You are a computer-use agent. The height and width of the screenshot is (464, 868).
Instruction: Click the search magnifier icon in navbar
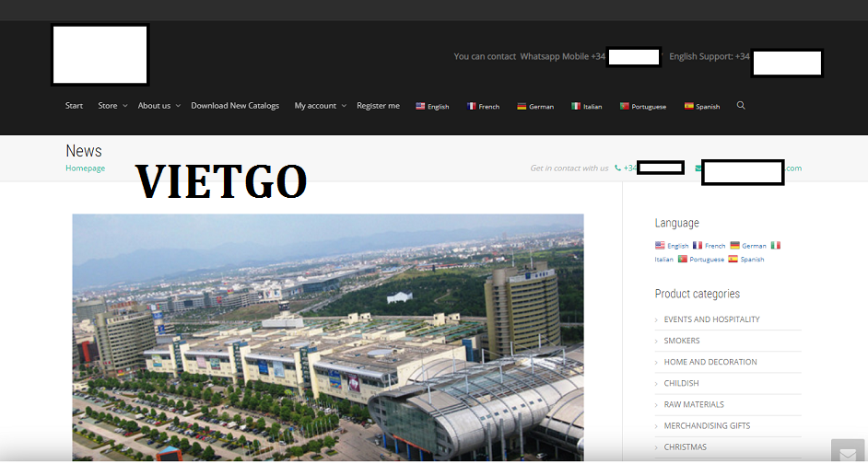tap(741, 105)
